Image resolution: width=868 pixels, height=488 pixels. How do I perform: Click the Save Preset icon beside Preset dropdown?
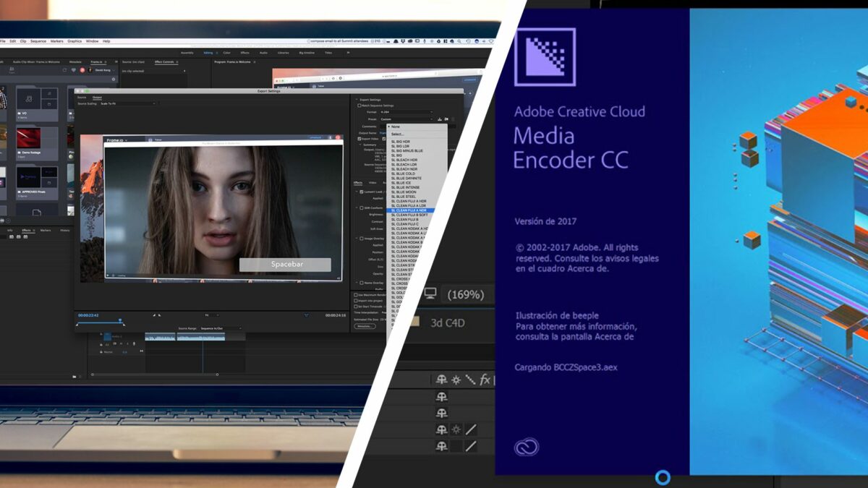tap(439, 119)
